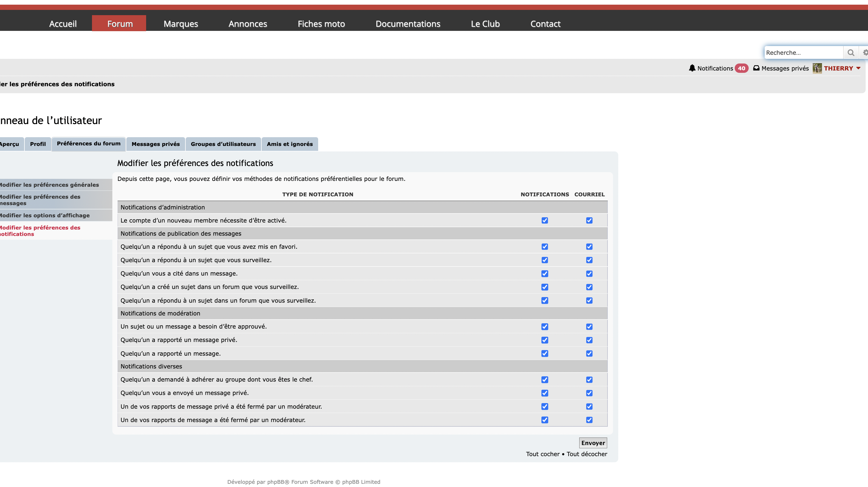Screen dimensions: 868x487
Task: Switch to the Profil tab
Action: [x=38, y=144]
